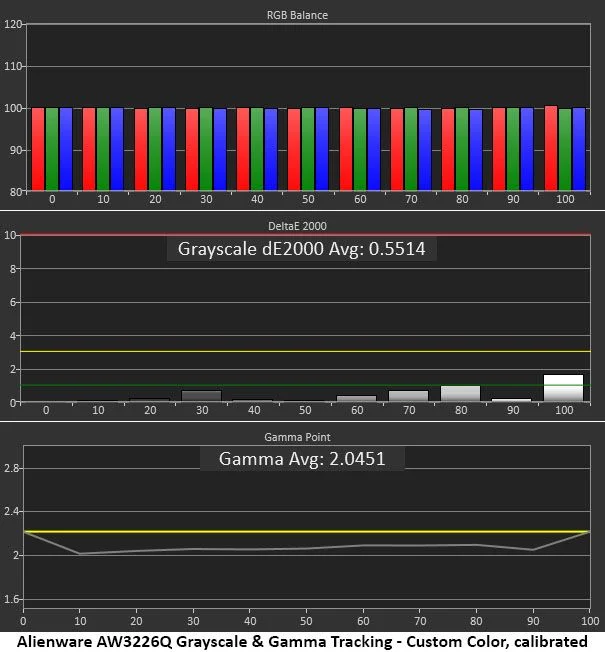
Task: Click the '8' label on the DeltaE axis
Action: click(x=13, y=269)
